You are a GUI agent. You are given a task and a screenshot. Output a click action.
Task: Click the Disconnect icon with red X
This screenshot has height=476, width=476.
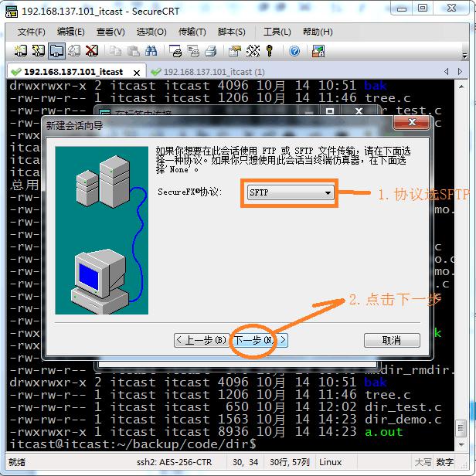point(92,51)
